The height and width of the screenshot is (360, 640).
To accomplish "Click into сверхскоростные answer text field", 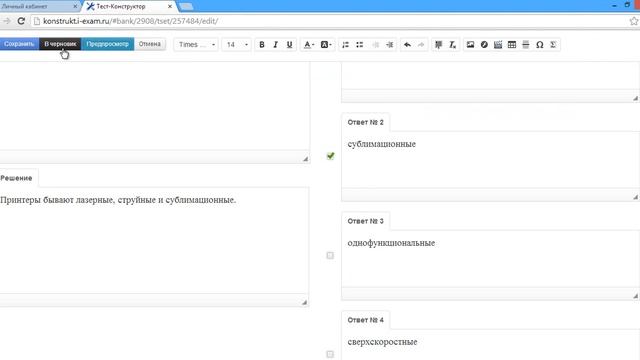I will click(x=490, y=345).
